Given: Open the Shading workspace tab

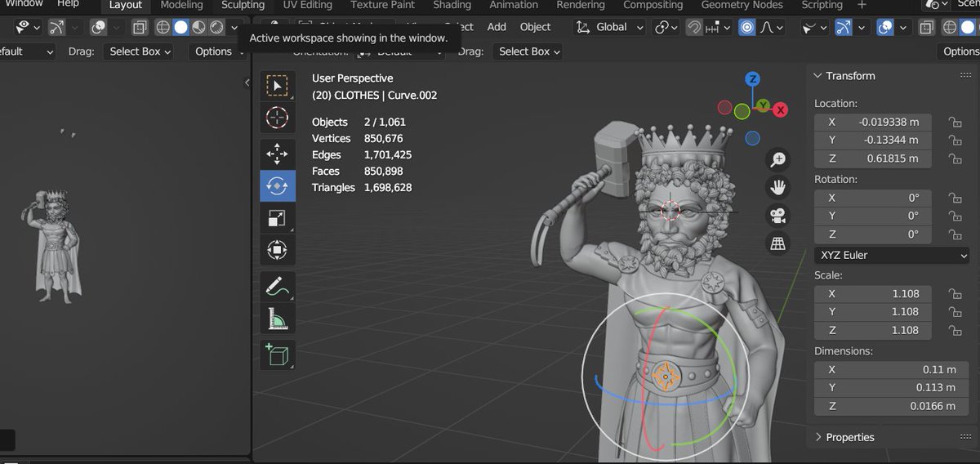Looking at the screenshot, I should (452, 5).
